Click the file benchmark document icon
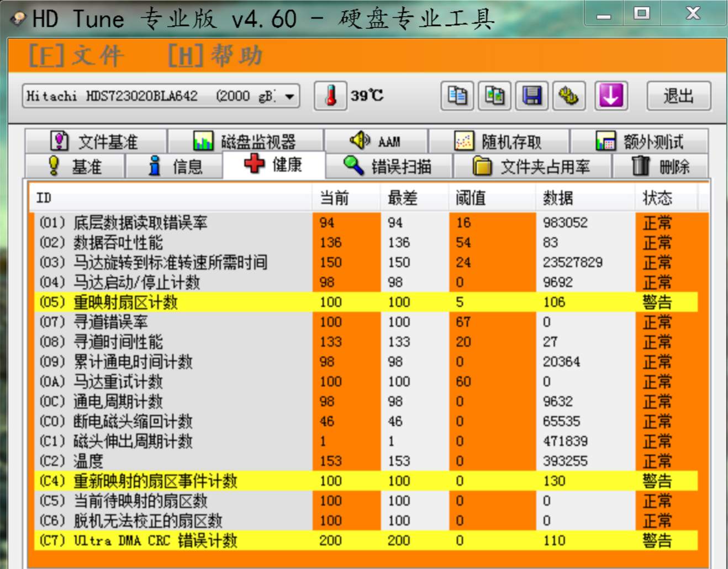The height and width of the screenshot is (569, 728). point(60,141)
